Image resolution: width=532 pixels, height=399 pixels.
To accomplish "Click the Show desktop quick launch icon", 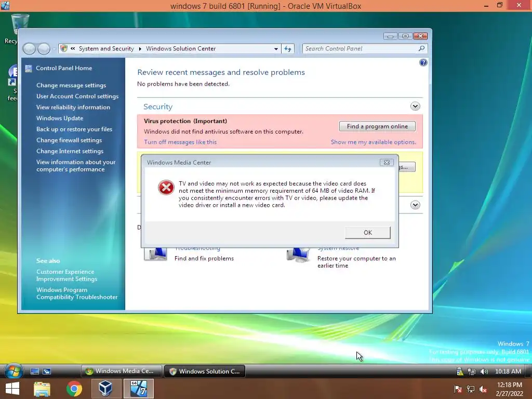I will click(35, 371).
